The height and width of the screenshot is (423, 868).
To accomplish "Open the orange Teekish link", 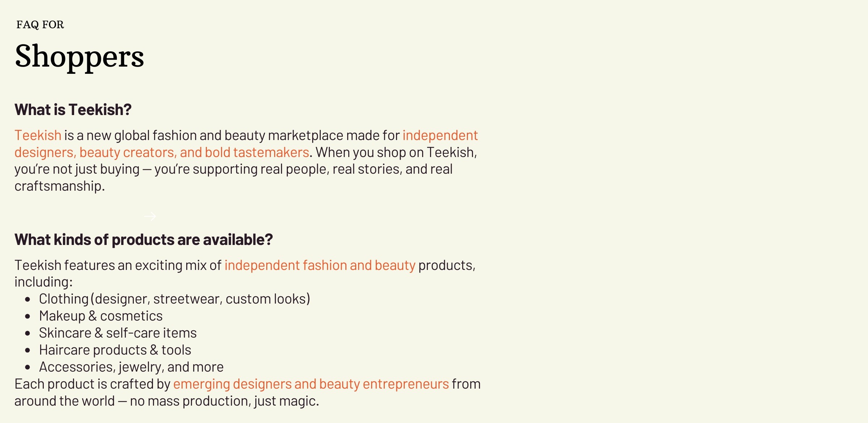I will [38, 135].
